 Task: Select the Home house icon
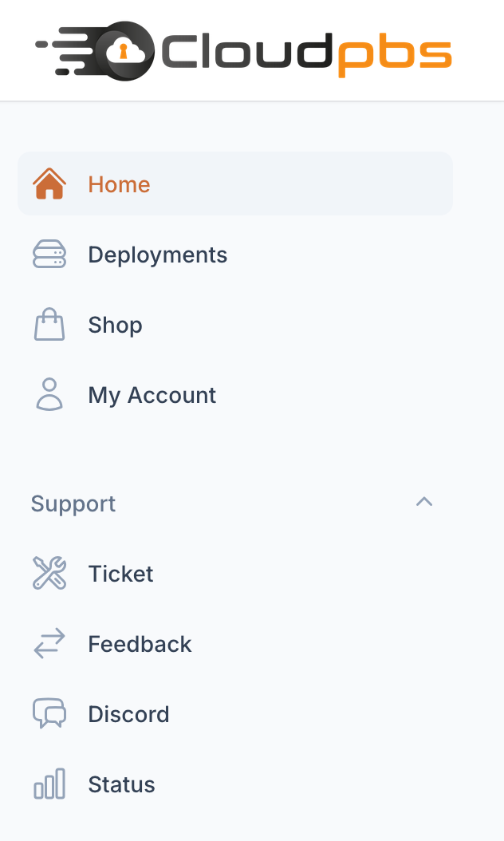point(49,184)
